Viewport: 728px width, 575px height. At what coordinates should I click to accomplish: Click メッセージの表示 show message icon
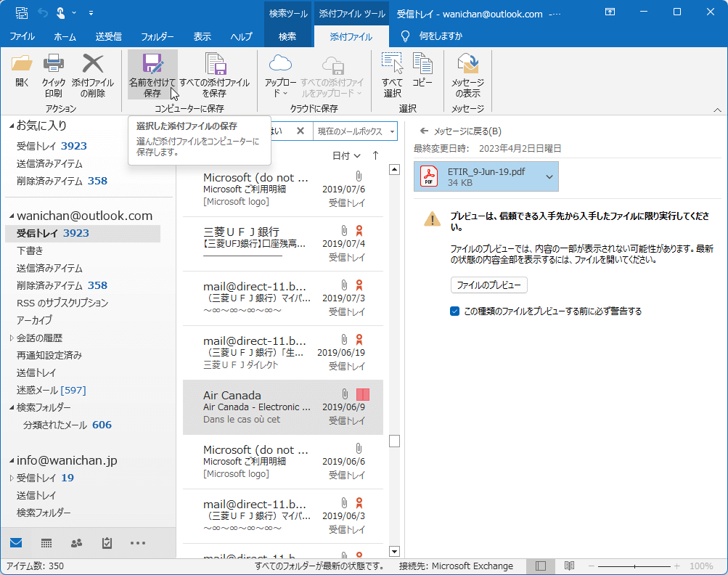[468, 63]
